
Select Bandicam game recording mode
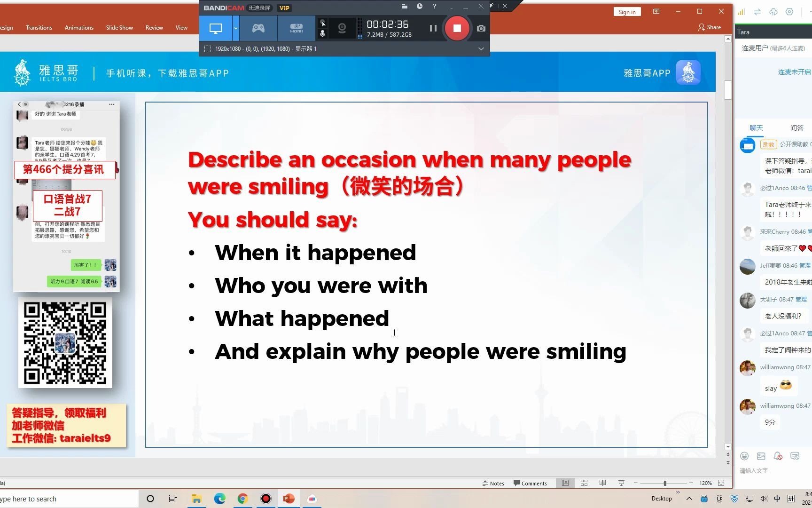(x=258, y=28)
